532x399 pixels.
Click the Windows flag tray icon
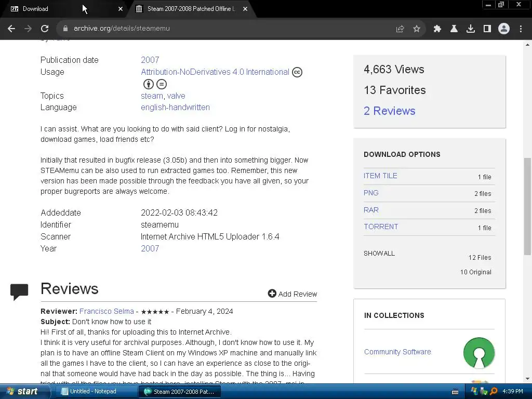474,392
